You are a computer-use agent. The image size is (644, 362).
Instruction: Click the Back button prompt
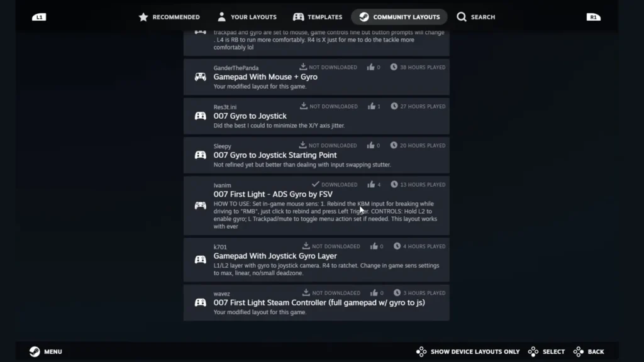pyautogui.click(x=589, y=352)
